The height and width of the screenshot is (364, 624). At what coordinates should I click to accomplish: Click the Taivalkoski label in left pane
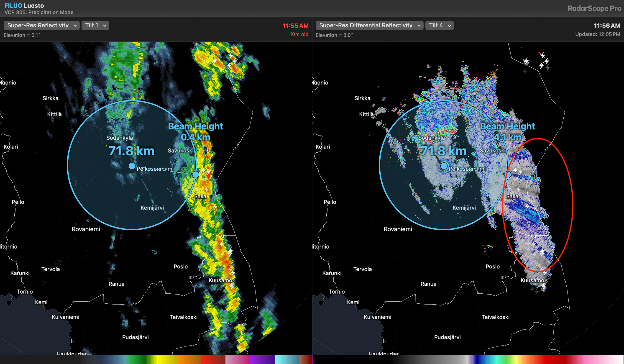184,317
